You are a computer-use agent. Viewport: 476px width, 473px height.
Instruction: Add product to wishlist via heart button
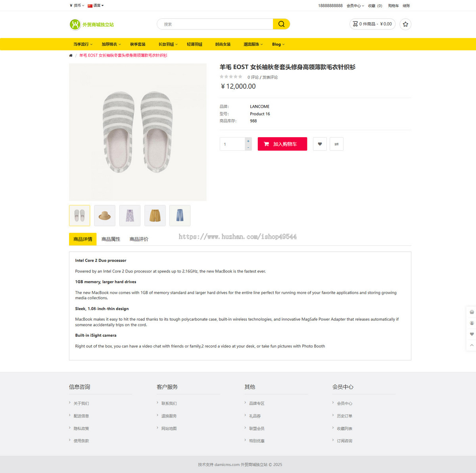320,144
